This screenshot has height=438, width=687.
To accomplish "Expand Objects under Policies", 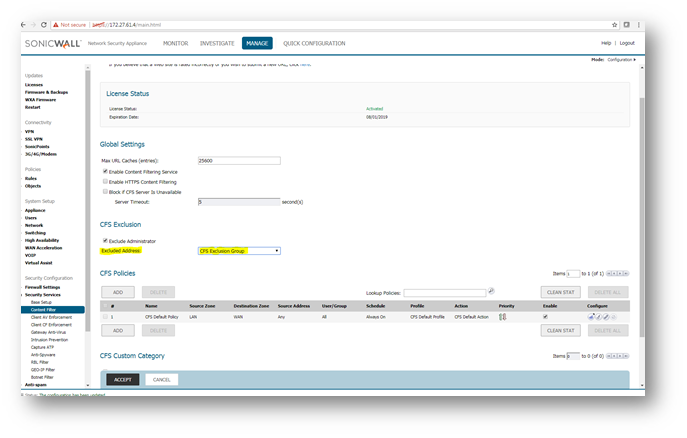I will pyautogui.click(x=33, y=186).
